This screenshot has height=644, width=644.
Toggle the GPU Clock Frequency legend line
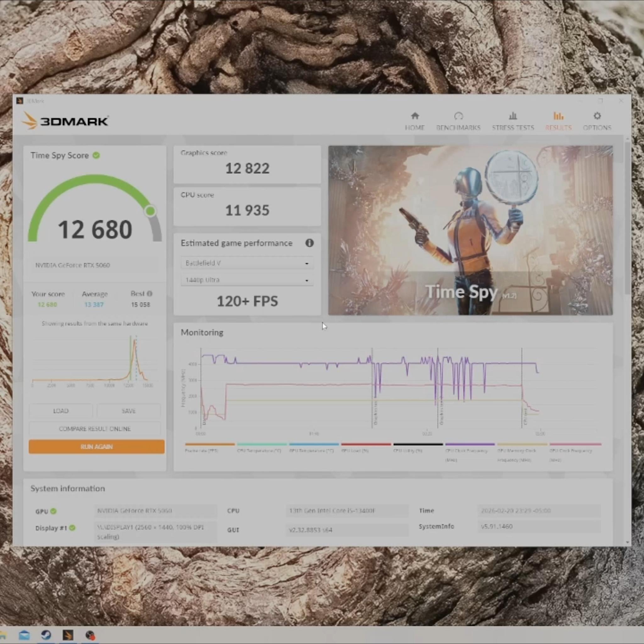pyautogui.click(x=575, y=452)
